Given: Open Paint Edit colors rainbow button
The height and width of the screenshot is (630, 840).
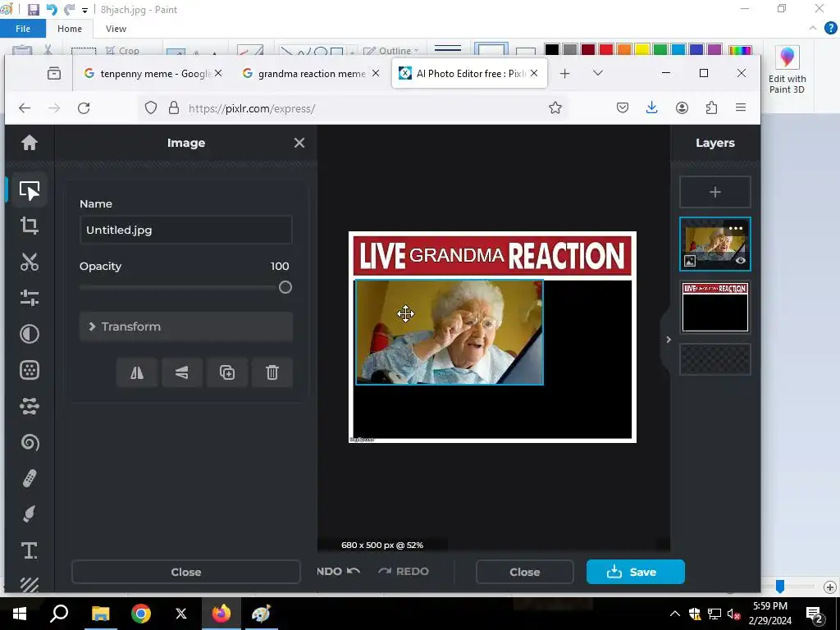Looking at the screenshot, I should click(740, 50).
